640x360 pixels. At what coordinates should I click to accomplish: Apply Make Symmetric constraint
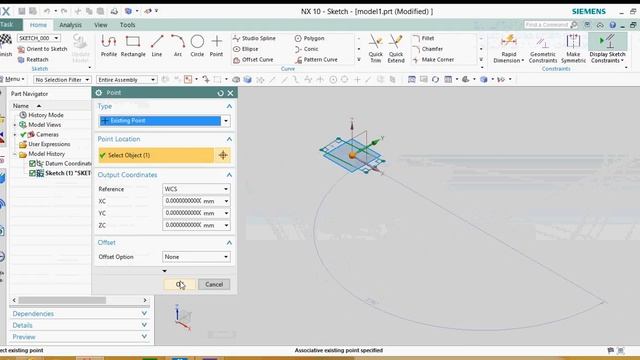(573, 49)
